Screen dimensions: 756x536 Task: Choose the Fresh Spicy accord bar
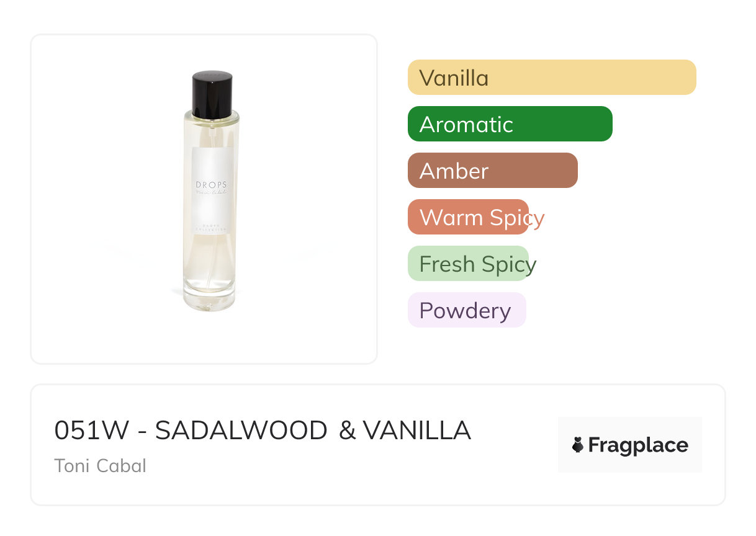click(x=468, y=264)
